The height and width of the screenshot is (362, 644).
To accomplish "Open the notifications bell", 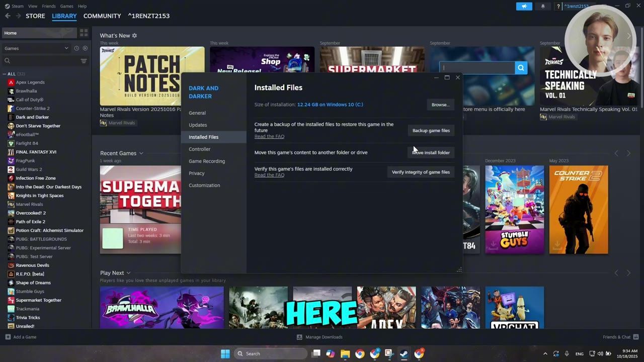I will point(543,6).
